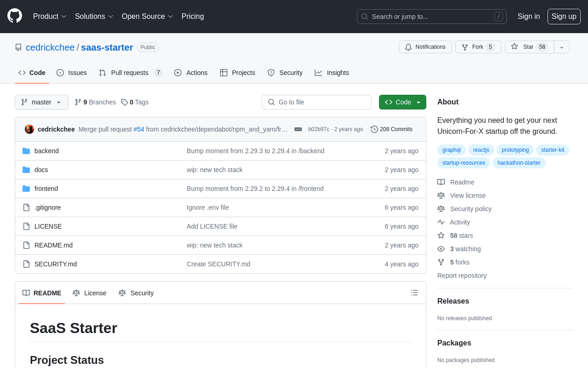Open the master branch dropdown
Viewport: 588px width, 368px height.
point(41,102)
